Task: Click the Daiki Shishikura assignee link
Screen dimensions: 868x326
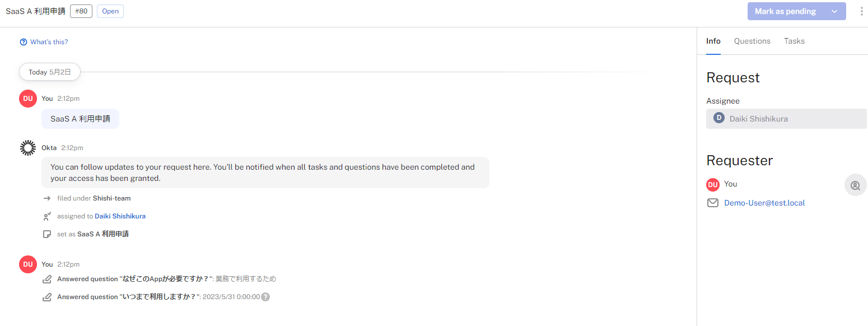Action: 120,216
